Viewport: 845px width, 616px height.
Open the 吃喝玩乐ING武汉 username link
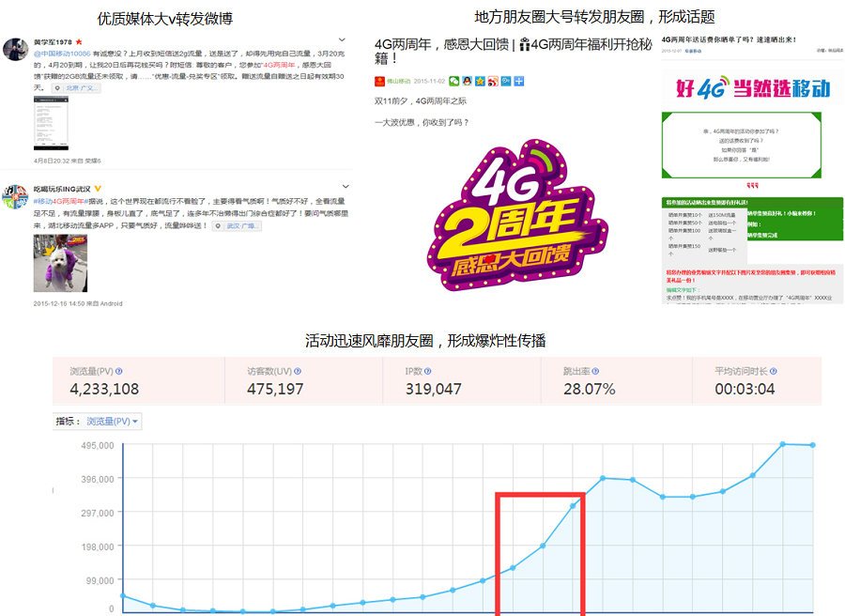pos(62,189)
